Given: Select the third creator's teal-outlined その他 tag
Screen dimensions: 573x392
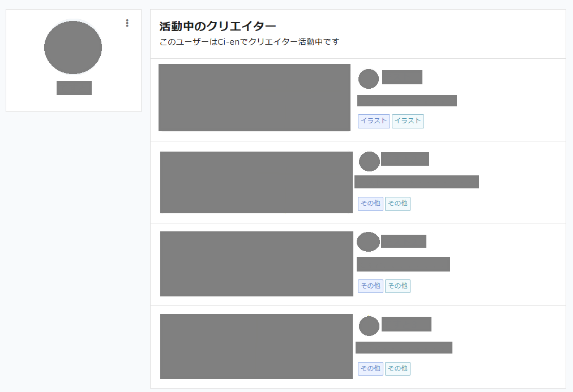Looking at the screenshot, I should (397, 286).
